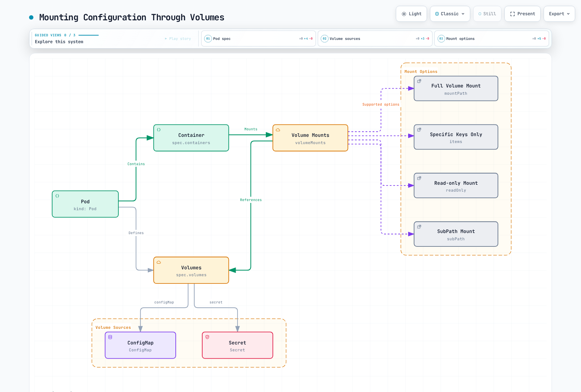This screenshot has width=581, height=392.
Task: Click the 'Contains' edge label
Action: (x=136, y=164)
